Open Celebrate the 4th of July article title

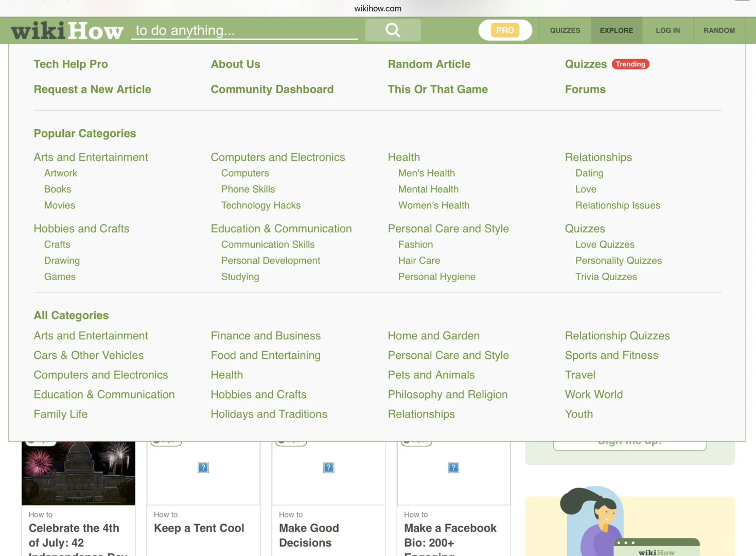[x=78, y=539]
